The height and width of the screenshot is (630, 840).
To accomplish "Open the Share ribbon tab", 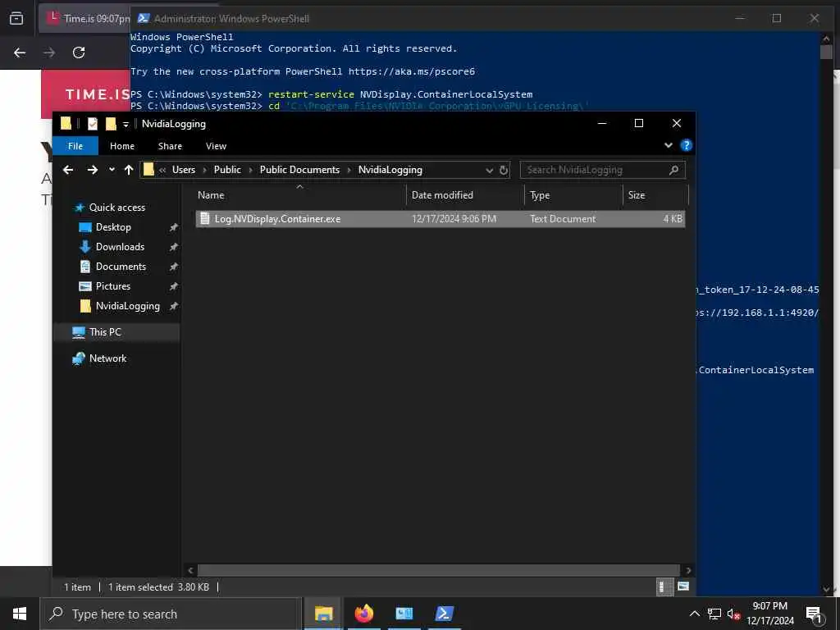I will pyautogui.click(x=170, y=146).
